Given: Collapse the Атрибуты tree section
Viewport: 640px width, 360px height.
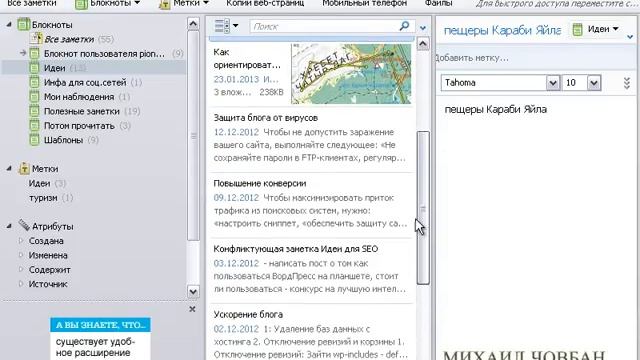Looking at the screenshot, I should [9, 226].
